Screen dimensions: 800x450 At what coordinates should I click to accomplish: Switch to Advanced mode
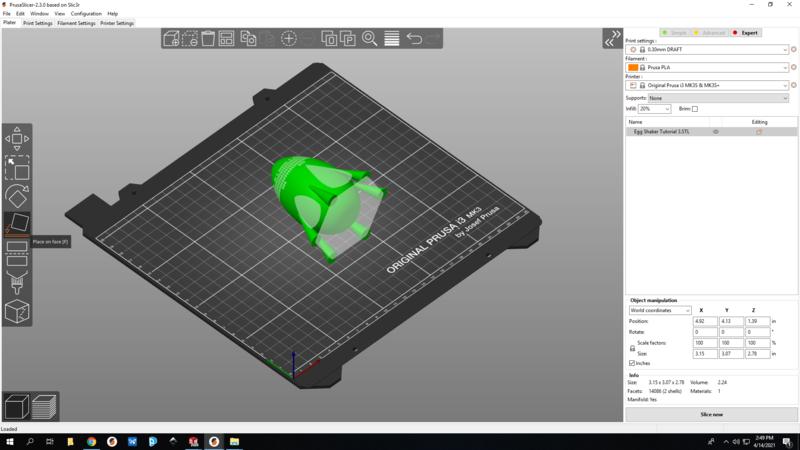click(x=710, y=33)
